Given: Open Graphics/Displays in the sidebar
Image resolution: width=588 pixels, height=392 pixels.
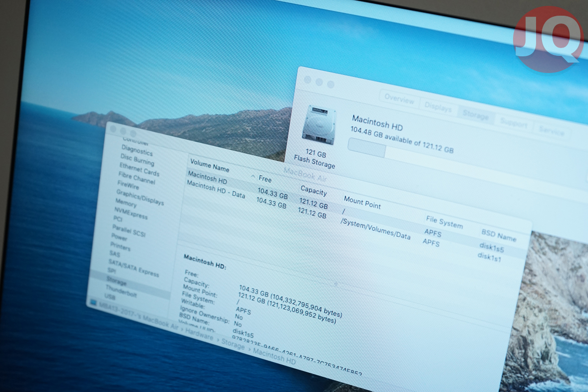Looking at the screenshot, I should pyautogui.click(x=140, y=196).
